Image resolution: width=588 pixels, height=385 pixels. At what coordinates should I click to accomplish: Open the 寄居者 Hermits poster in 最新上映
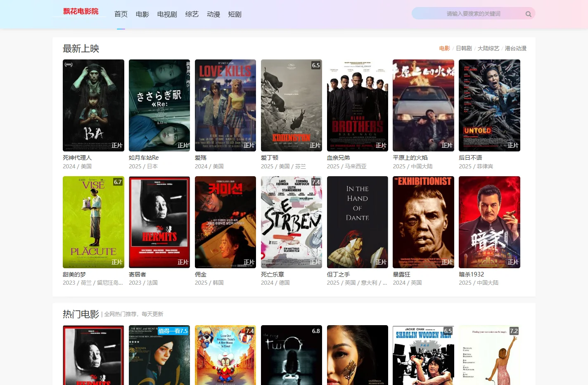click(x=159, y=222)
